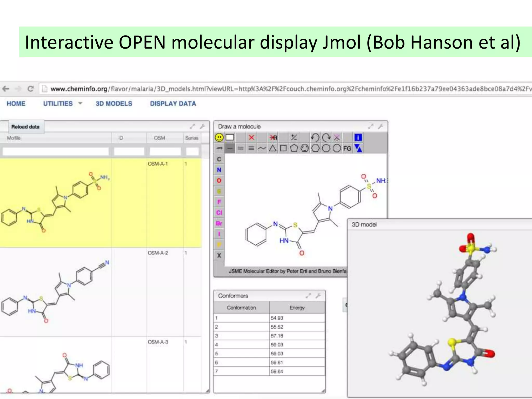532x399 pixels.
Task: Click the Conformers panel wrench icon
Action: [318, 296]
